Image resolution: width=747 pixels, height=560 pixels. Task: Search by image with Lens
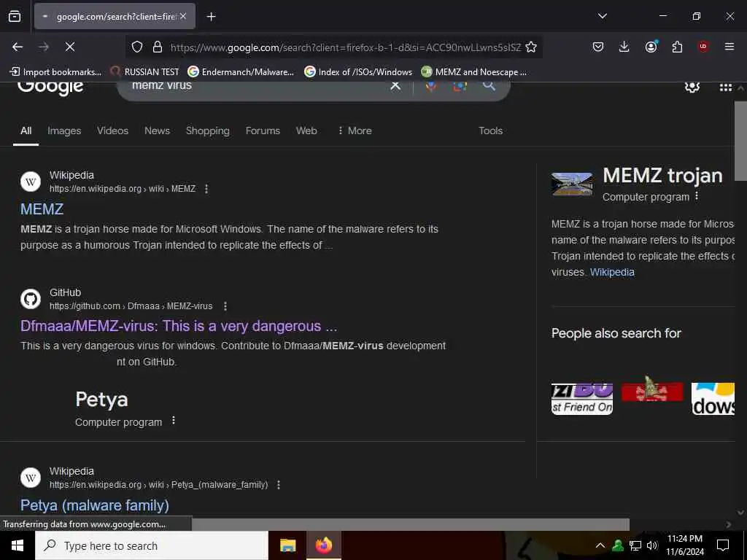460,86
